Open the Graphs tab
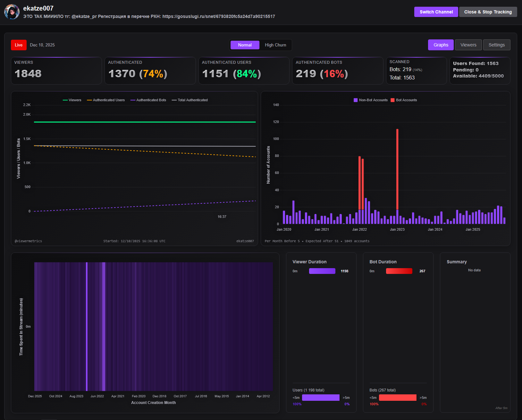 (x=441, y=45)
